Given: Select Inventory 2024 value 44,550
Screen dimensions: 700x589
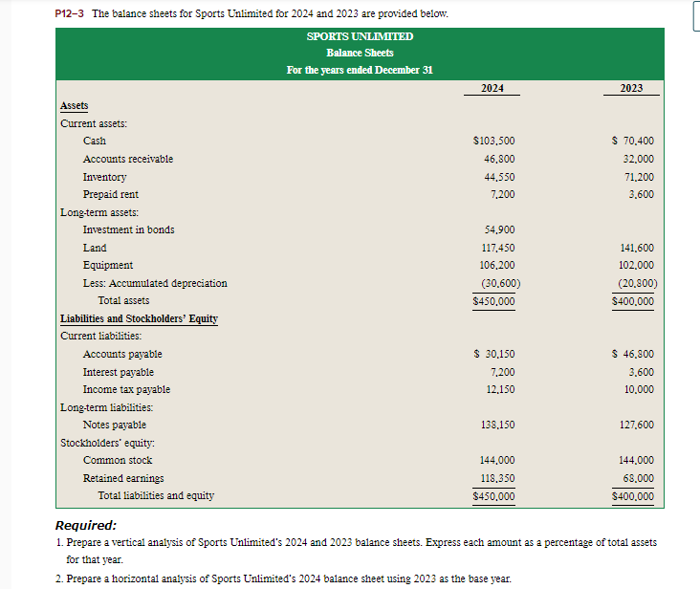Looking at the screenshot, I should tap(499, 177).
